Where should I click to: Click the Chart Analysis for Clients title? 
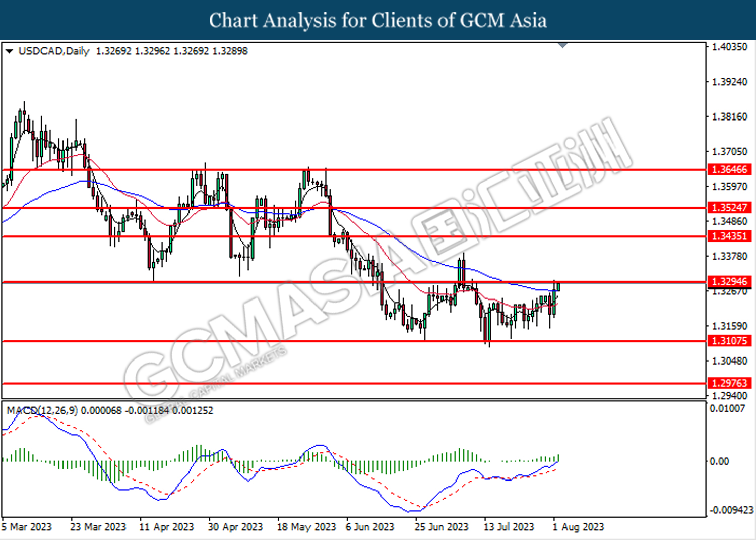(377, 20)
